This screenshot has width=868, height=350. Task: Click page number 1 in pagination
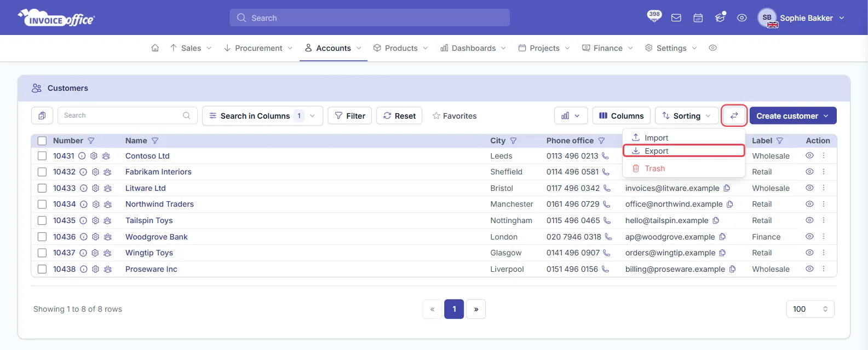[454, 309]
